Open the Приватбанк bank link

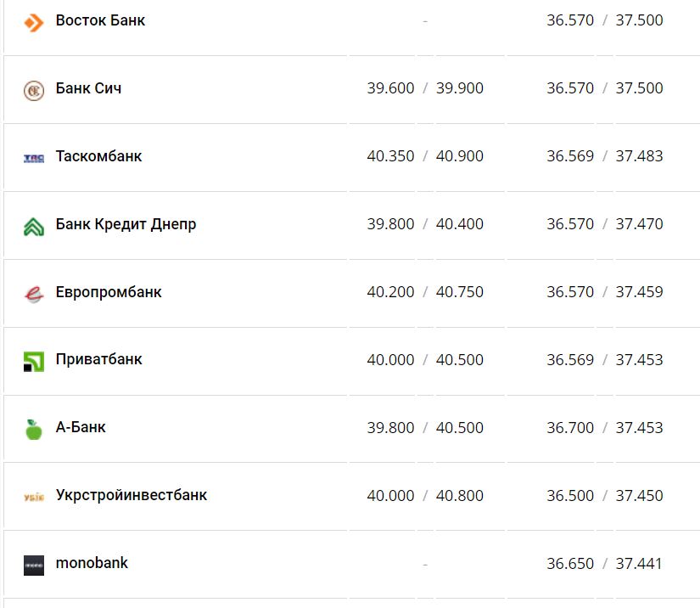(98, 359)
